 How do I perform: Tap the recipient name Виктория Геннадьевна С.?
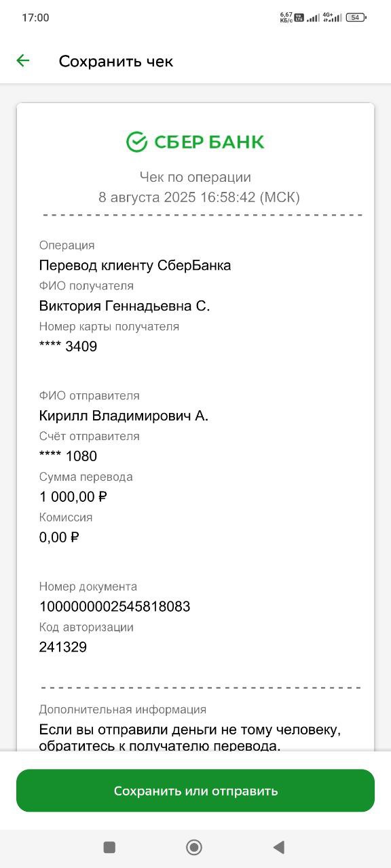pyautogui.click(x=125, y=306)
